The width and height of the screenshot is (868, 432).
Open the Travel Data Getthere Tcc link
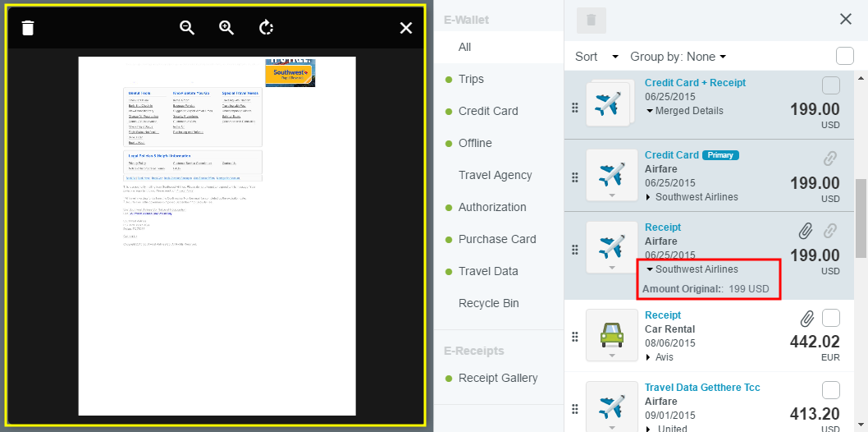click(701, 387)
